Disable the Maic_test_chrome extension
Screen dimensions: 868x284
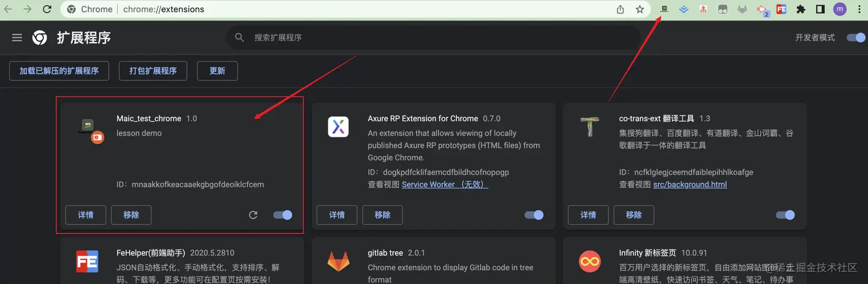tap(282, 215)
